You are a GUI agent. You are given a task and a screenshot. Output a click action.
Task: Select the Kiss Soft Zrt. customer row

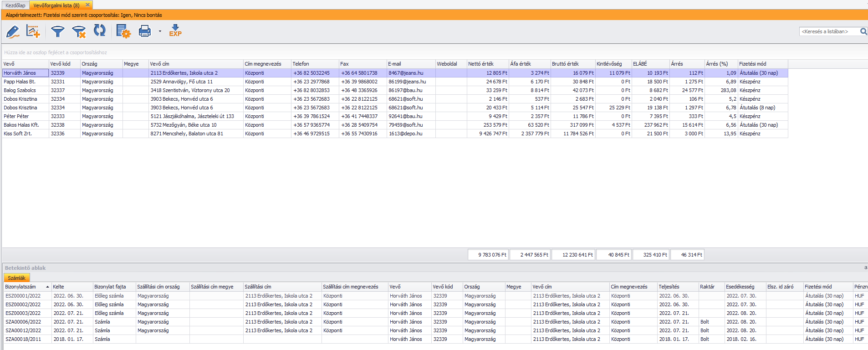pyautogui.click(x=395, y=134)
